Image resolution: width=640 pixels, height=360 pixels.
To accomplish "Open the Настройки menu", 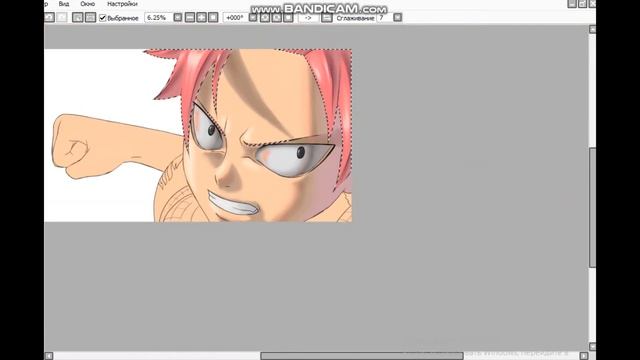I will pyautogui.click(x=122, y=4).
